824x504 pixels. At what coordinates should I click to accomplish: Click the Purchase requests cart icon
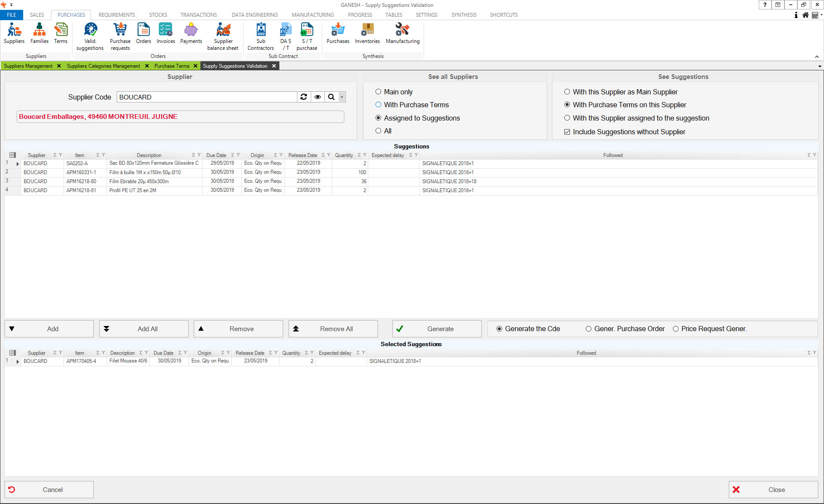[x=120, y=30]
